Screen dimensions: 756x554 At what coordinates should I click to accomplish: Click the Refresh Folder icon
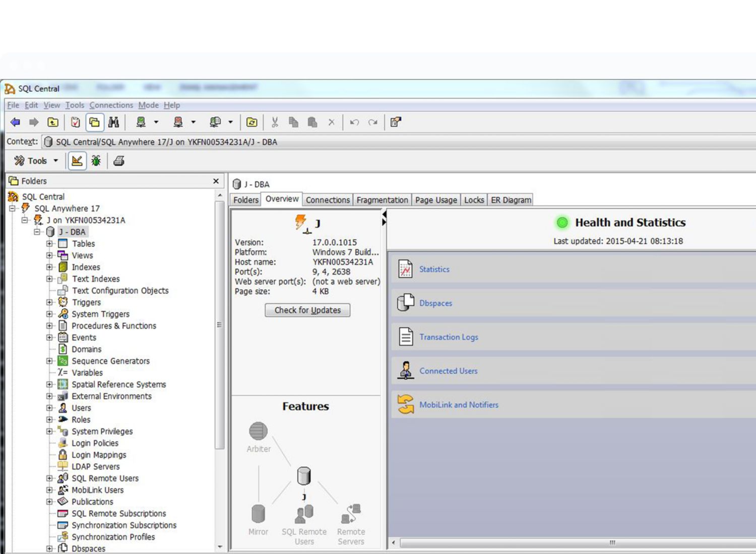[x=251, y=122]
